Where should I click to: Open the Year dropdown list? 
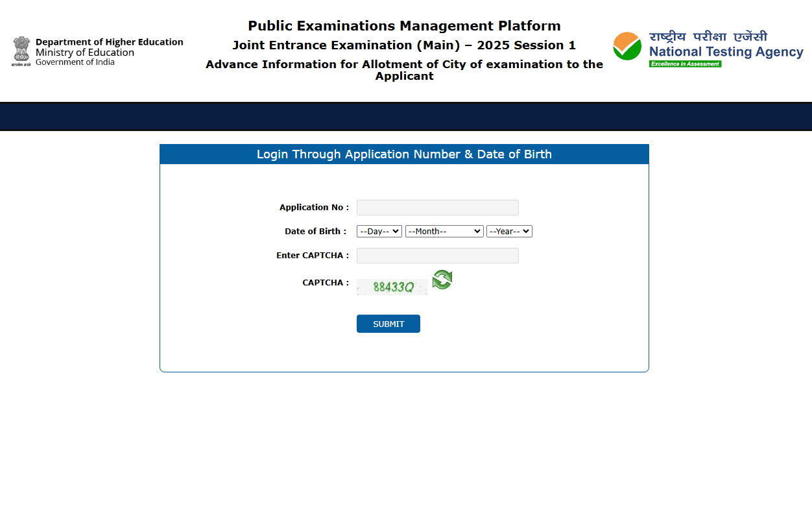click(x=509, y=232)
